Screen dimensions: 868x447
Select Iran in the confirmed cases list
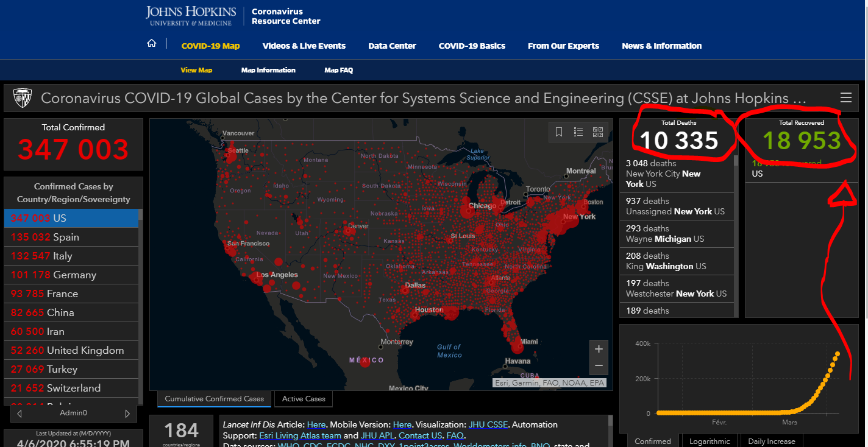71,331
